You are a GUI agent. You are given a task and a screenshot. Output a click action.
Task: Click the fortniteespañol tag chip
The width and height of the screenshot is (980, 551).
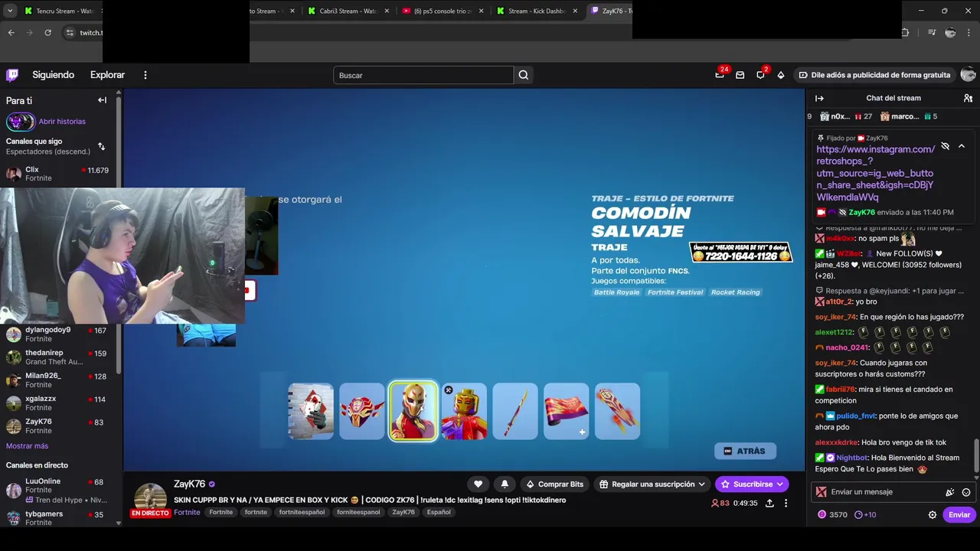point(302,512)
